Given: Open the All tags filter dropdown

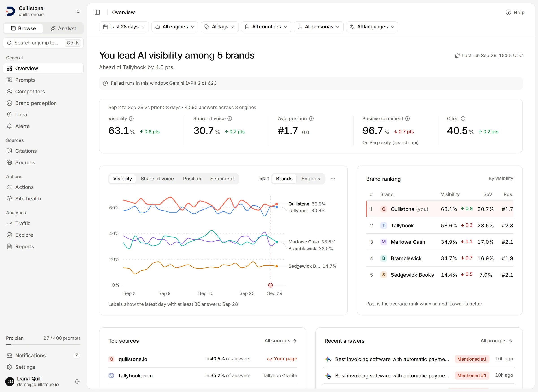Looking at the screenshot, I should tap(219, 27).
